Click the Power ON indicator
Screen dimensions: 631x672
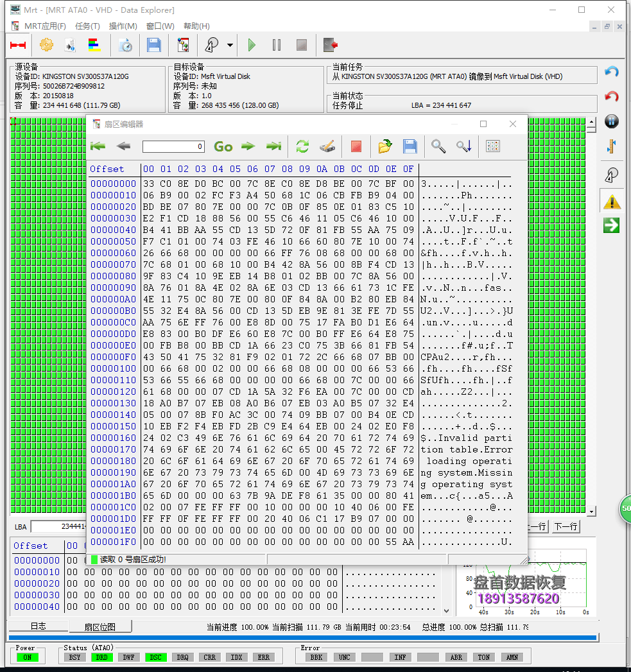click(28, 657)
